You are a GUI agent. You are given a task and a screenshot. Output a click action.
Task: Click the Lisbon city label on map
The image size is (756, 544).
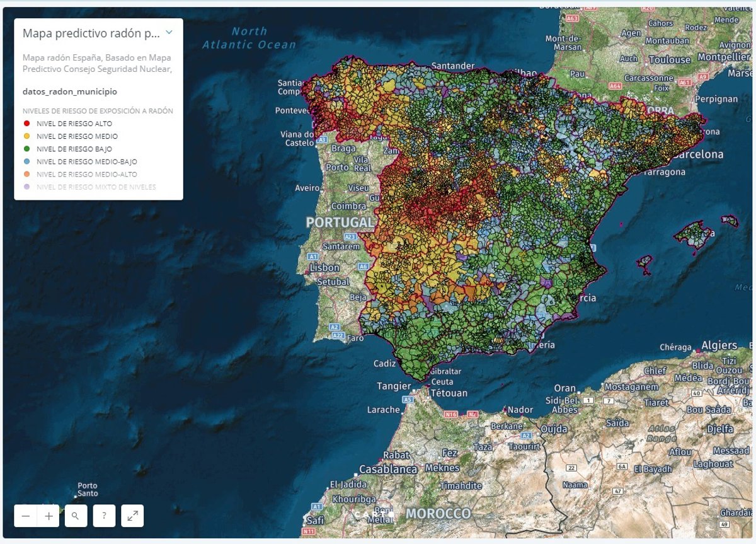tap(324, 268)
